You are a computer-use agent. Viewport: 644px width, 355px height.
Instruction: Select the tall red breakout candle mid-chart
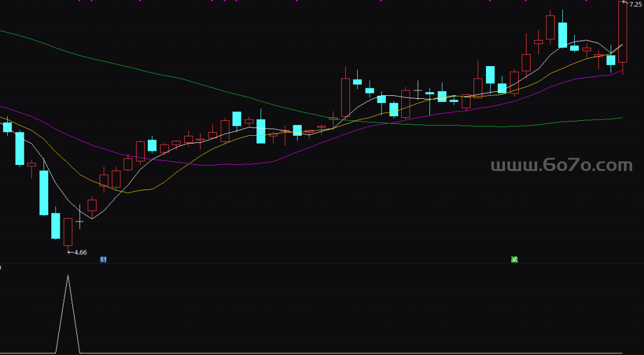coord(345,97)
